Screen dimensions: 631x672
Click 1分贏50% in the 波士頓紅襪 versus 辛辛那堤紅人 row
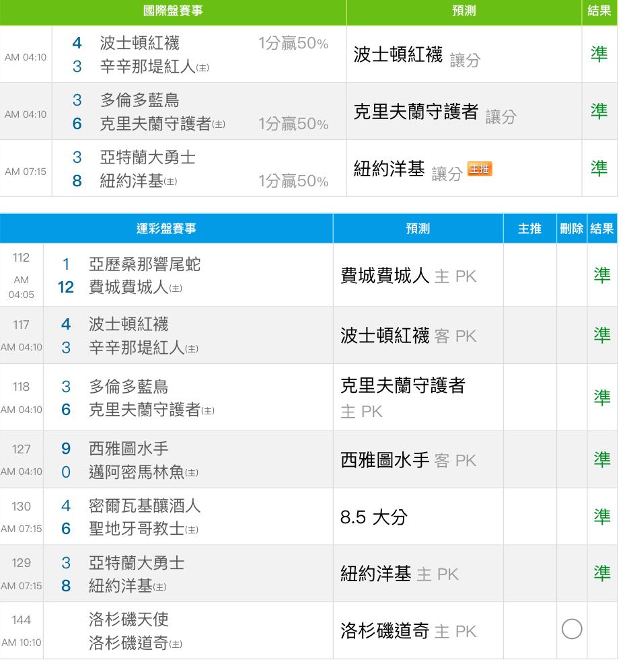pos(293,43)
